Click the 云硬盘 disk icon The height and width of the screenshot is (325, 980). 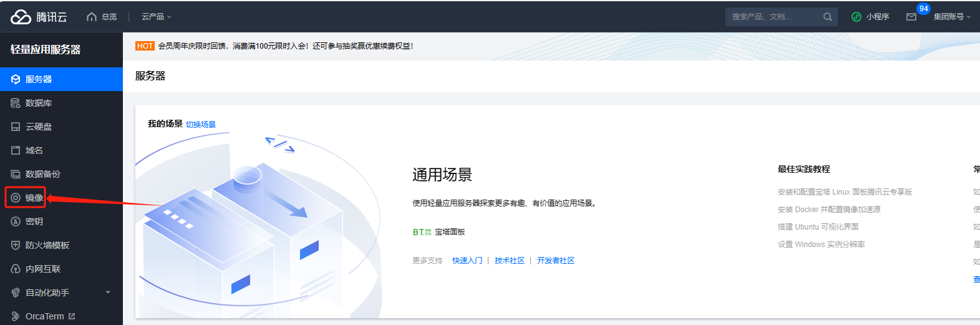(16, 127)
